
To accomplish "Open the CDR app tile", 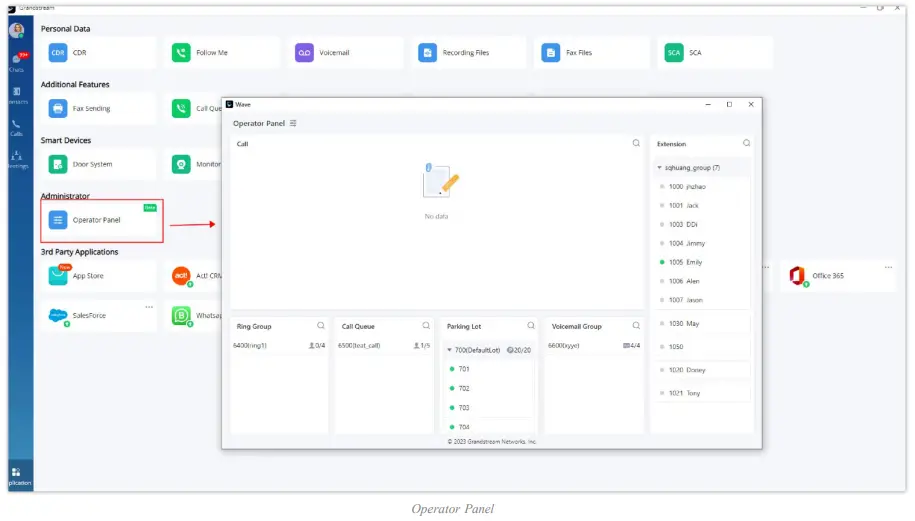I will tap(98, 53).
